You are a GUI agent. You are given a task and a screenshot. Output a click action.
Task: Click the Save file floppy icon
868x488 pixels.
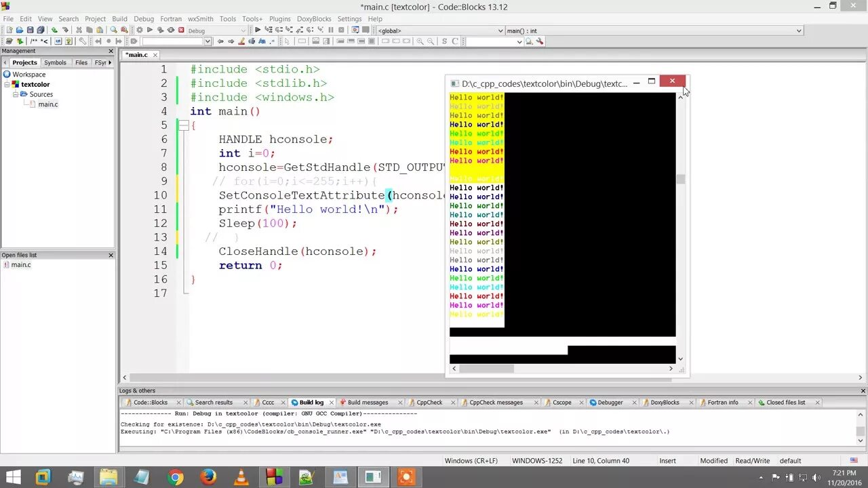[x=30, y=30]
